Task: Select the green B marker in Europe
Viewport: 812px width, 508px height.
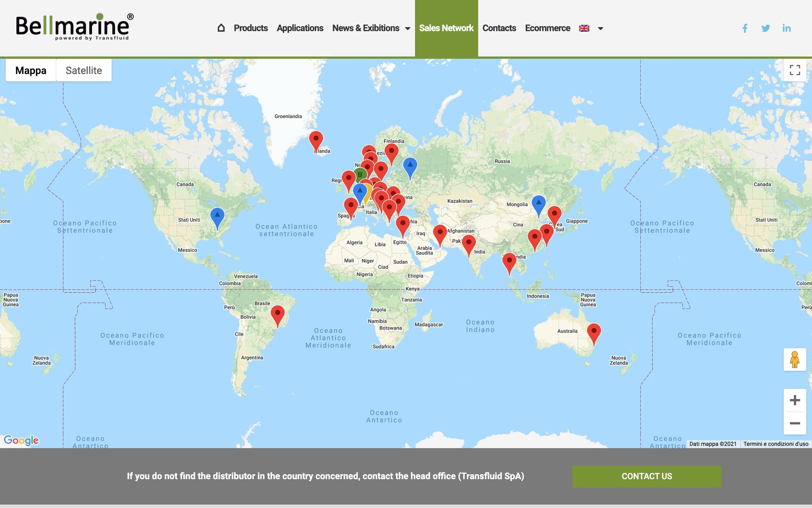Action: (x=360, y=175)
